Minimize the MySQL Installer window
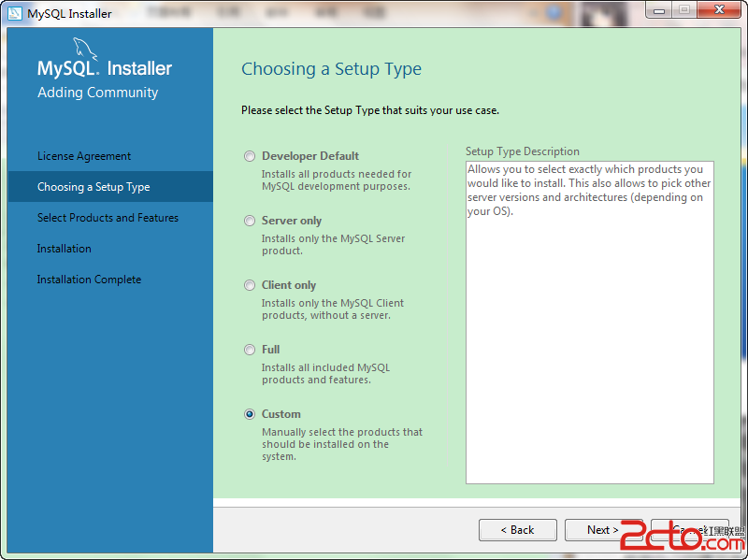 click(659, 10)
